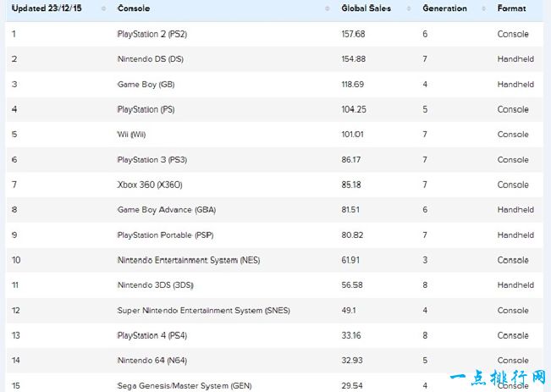Click the Global Sales header label
This screenshot has height=392, width=551.
(x=366, y=8)
